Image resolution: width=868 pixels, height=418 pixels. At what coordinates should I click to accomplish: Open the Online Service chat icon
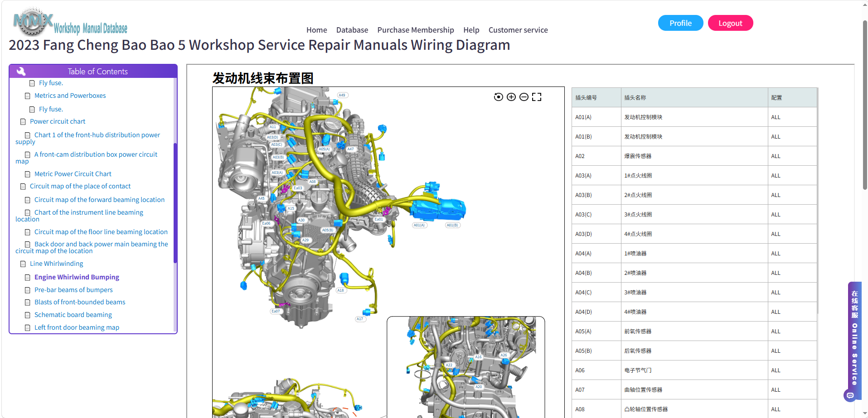click(850, 395)
